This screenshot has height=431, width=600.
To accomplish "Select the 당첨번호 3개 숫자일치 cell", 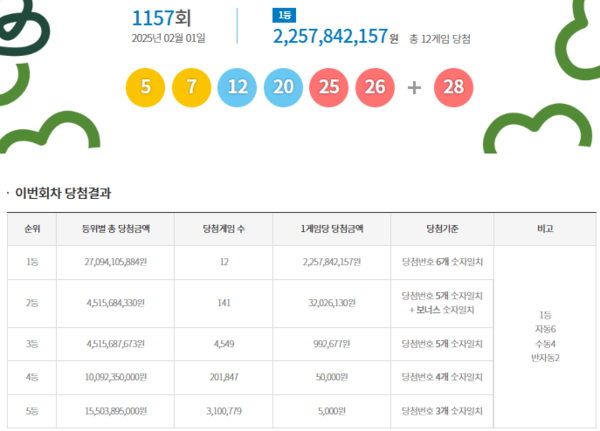I will 442,411.
